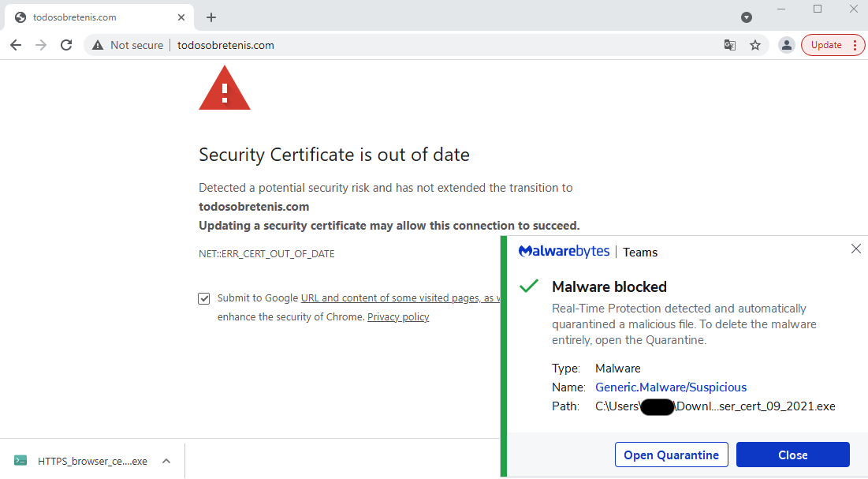The image size is (868, 479).
Task: Click the red warning triangle icon
Action: tap(225, 88)
